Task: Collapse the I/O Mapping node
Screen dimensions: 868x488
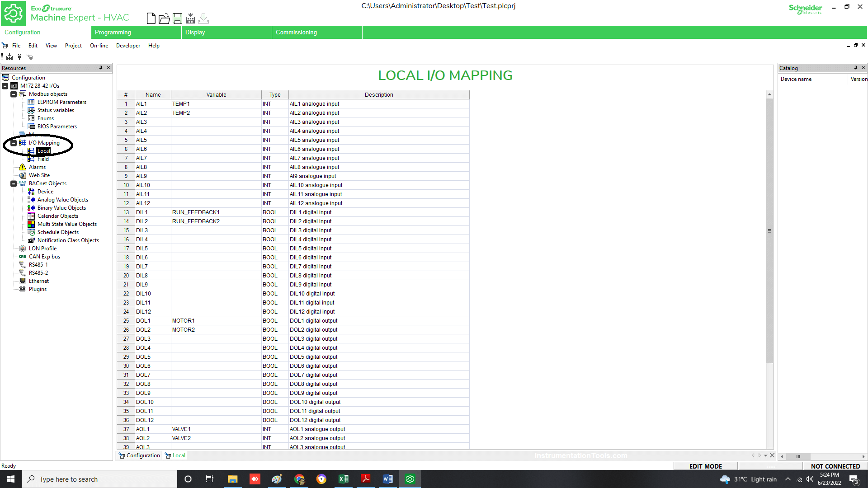Action: pos(14,143)
